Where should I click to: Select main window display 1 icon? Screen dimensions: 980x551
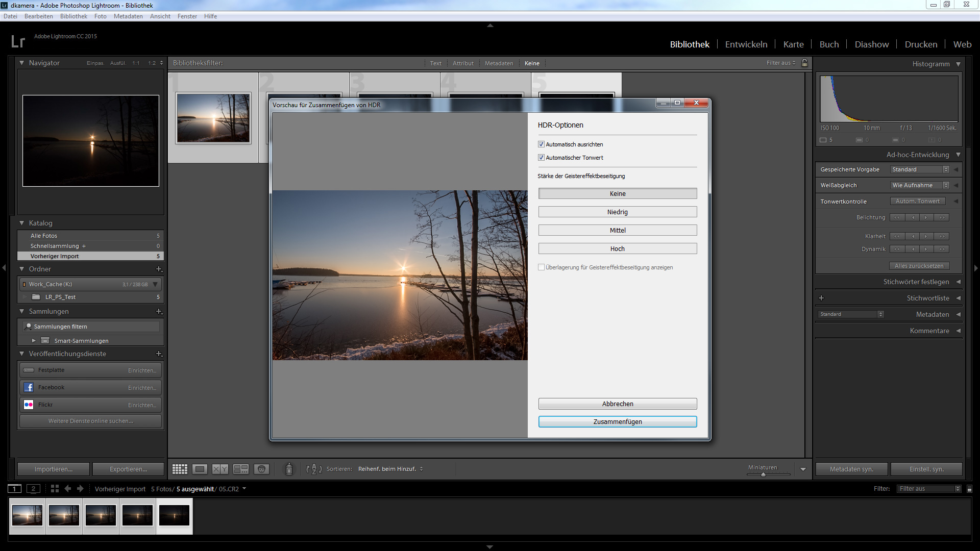(15, 489)
